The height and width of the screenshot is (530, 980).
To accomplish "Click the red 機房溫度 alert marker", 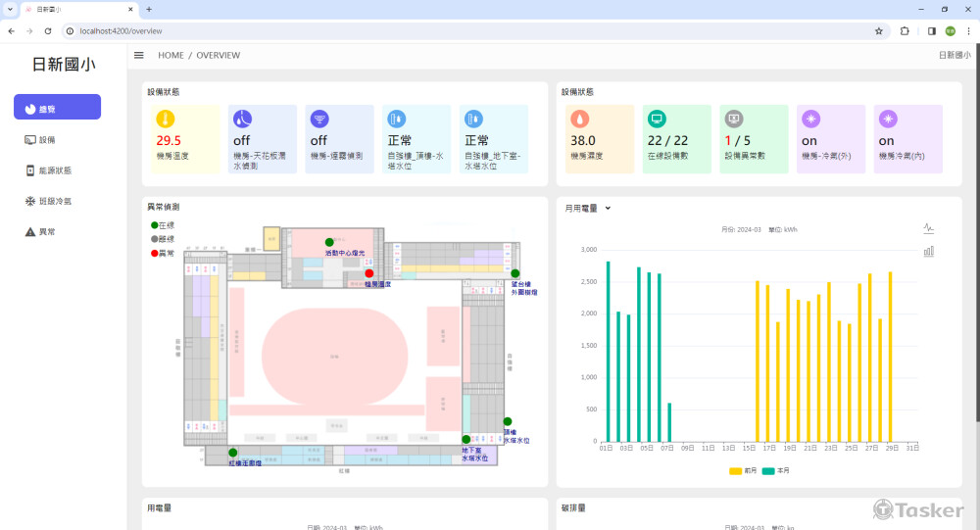I will pos(369,274).
